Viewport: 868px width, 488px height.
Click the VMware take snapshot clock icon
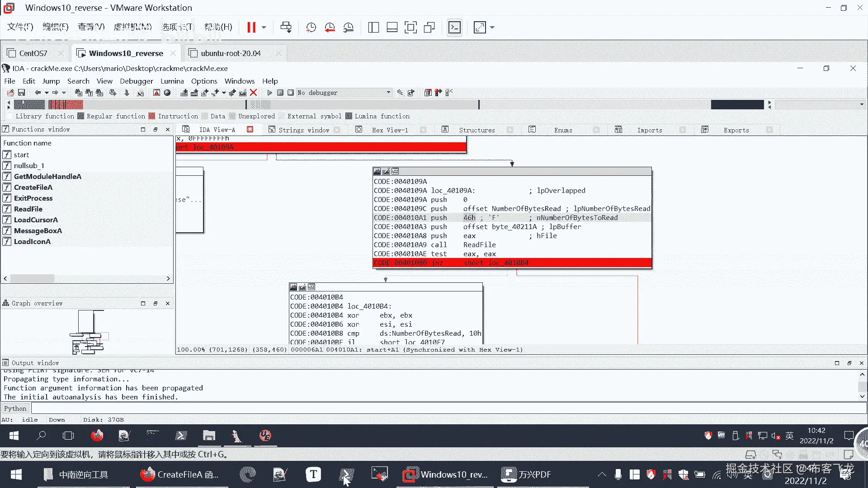pos(311,28)
